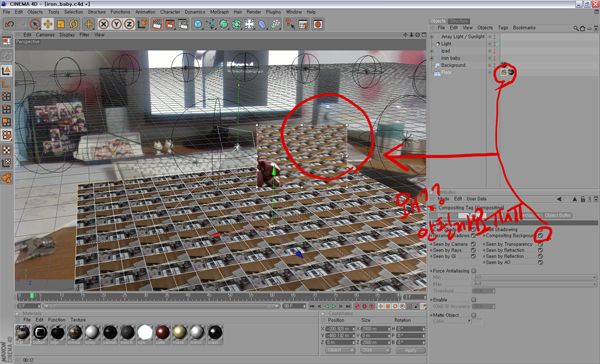Click the Render View clapperboard icon

coord(157,24)
